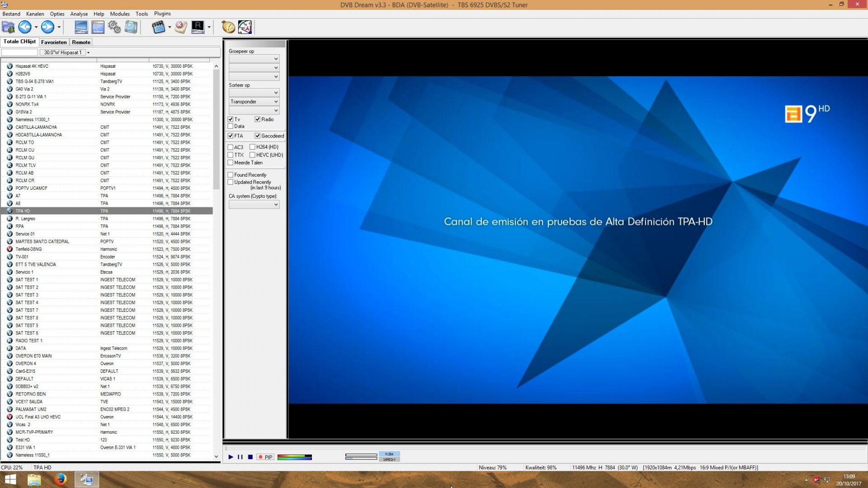Click the clapperboard recording icon

tap(158, 27)
